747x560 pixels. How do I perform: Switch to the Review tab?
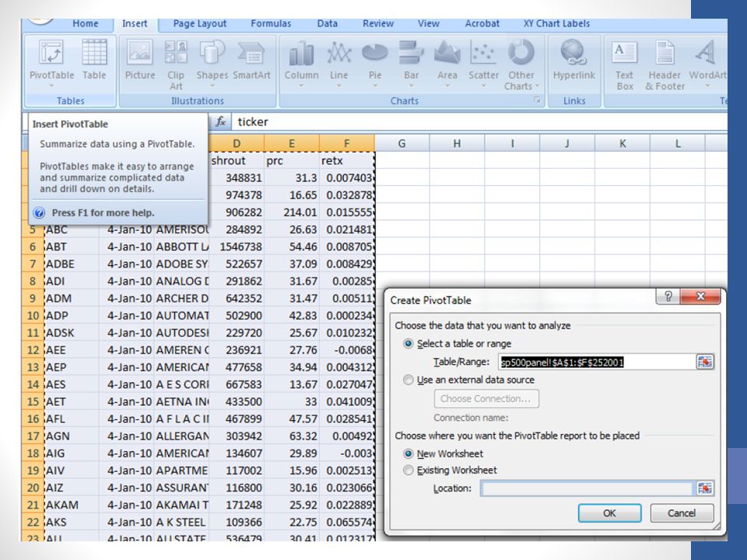pyautogui.click(x=378, y=24)
